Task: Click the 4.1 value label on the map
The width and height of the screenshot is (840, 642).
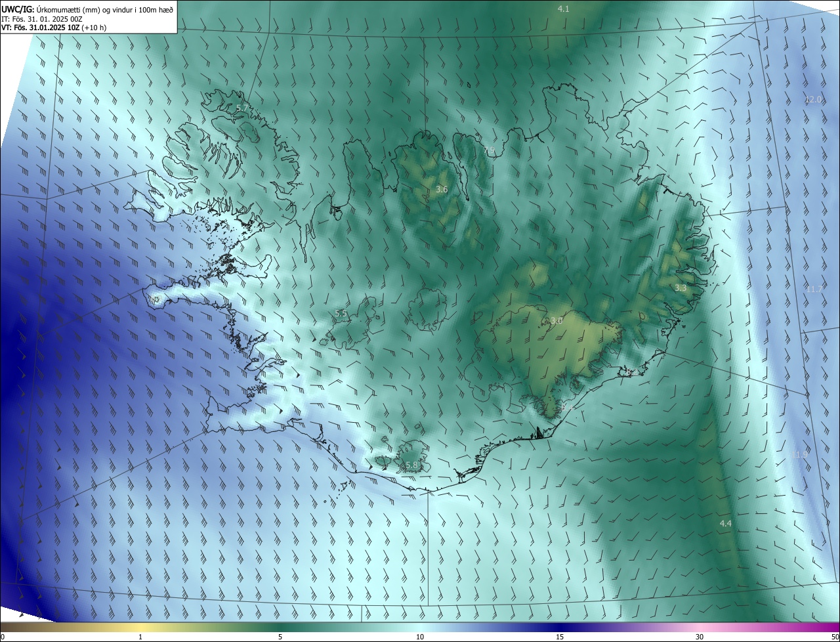Action: pos(563,9)
